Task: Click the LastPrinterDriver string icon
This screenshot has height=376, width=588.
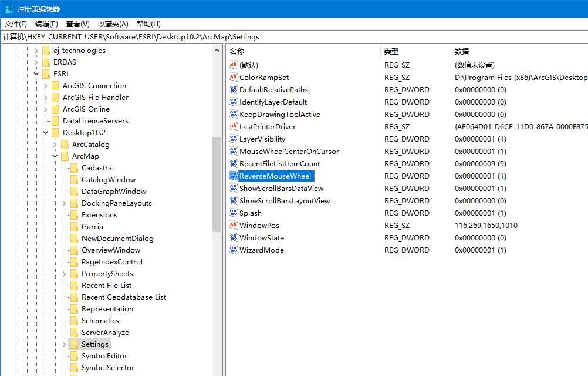Action: click(x=233, y=126)
